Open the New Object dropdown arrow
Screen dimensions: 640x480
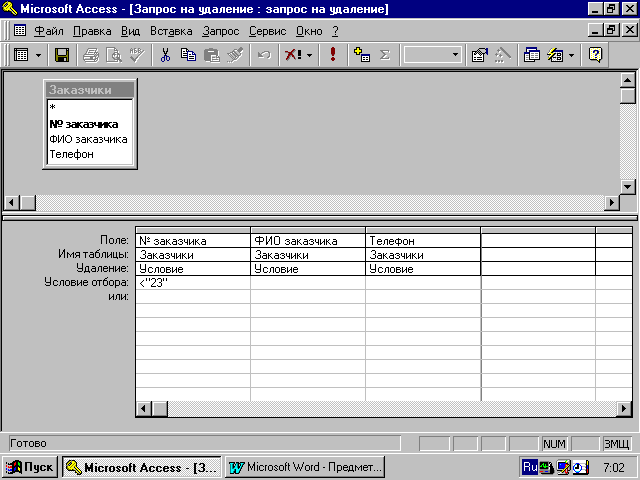tap(571, 55)
